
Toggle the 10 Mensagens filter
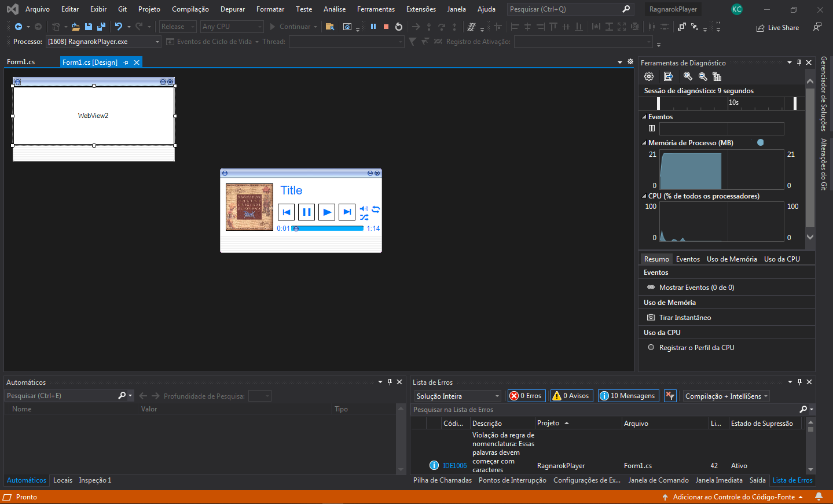click(628, 396)
